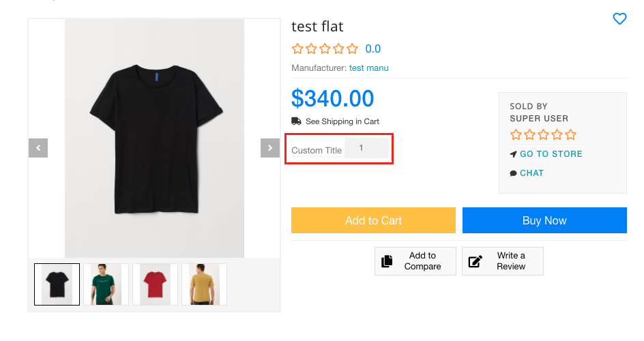Image resolution: width=644 pixels, height=341 pixels.
Task: Open the CHAT link with seller
Action: tap(532, 173)
